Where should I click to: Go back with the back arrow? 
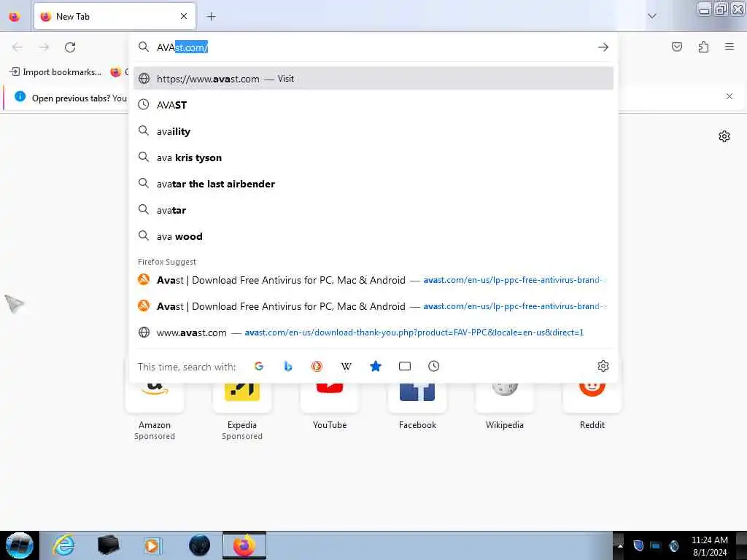tap(18, 47)
